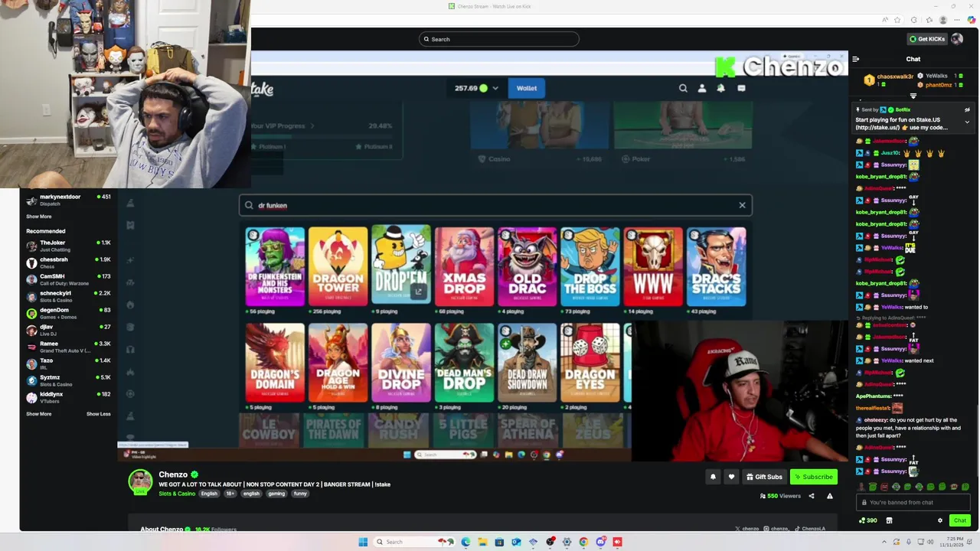Open the KICKs shop icon below chat
The image size is (980, 551).
pyautogui.click(x=889, y=520)
